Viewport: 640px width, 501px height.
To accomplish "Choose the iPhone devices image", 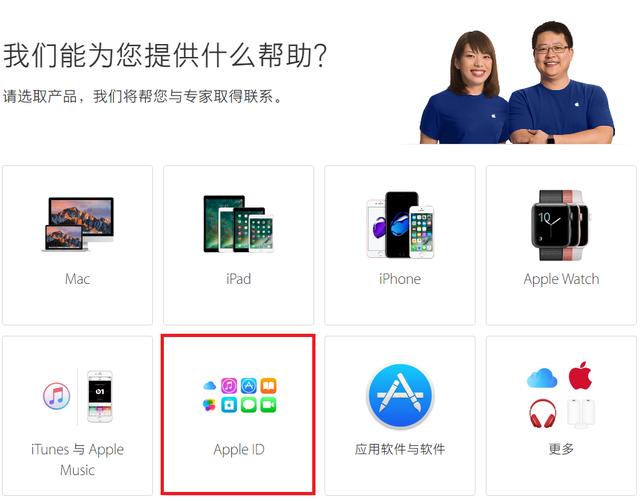I will point(400,225).
